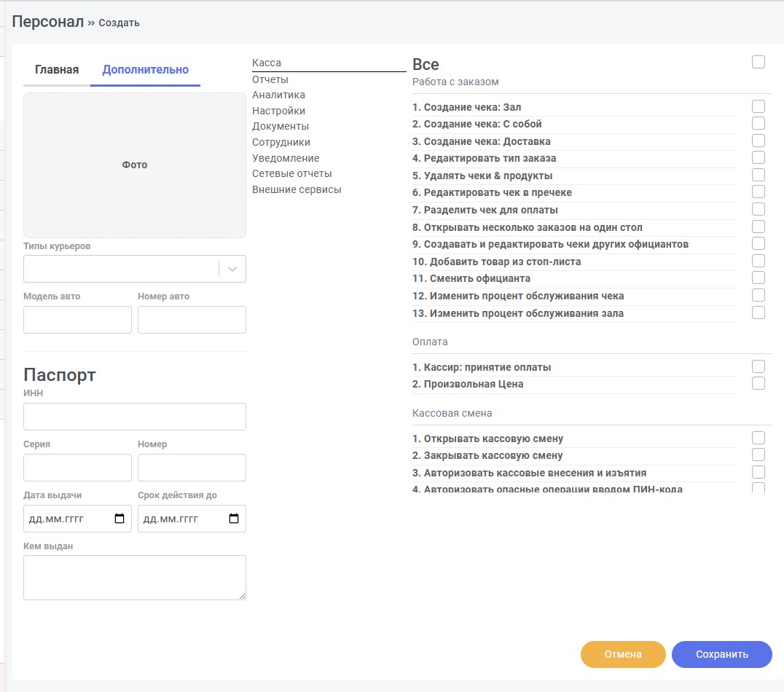Go to Аналитика permissions
Viewport: 784px width, 692px height.
point(278,95)
